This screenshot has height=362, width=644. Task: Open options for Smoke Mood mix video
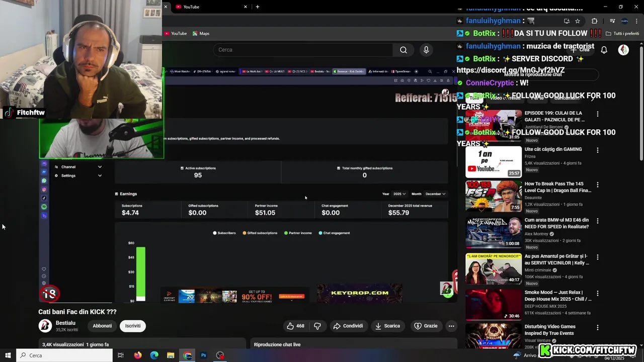pyautogui.click(x=598, y=293)
